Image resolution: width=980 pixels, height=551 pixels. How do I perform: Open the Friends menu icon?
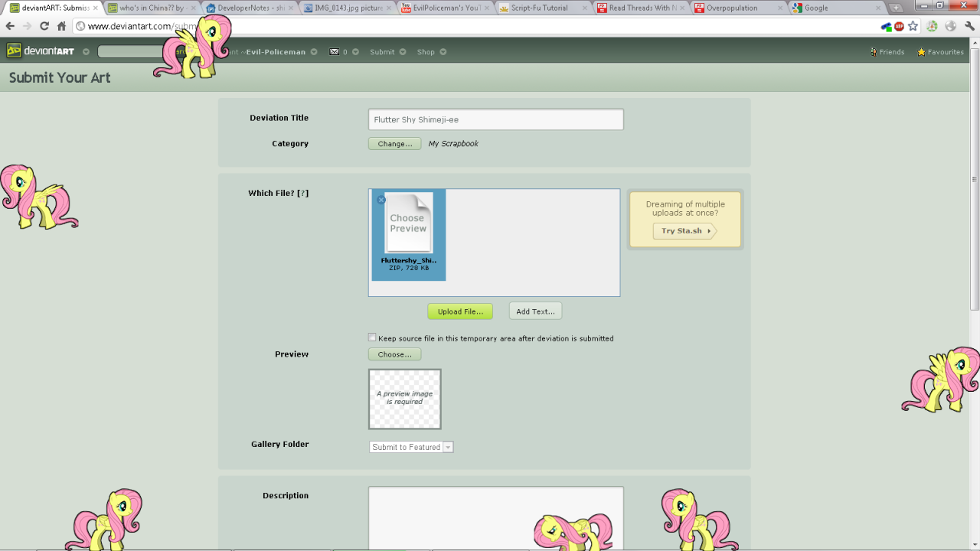pyautogui.click(x=874, y=52)
